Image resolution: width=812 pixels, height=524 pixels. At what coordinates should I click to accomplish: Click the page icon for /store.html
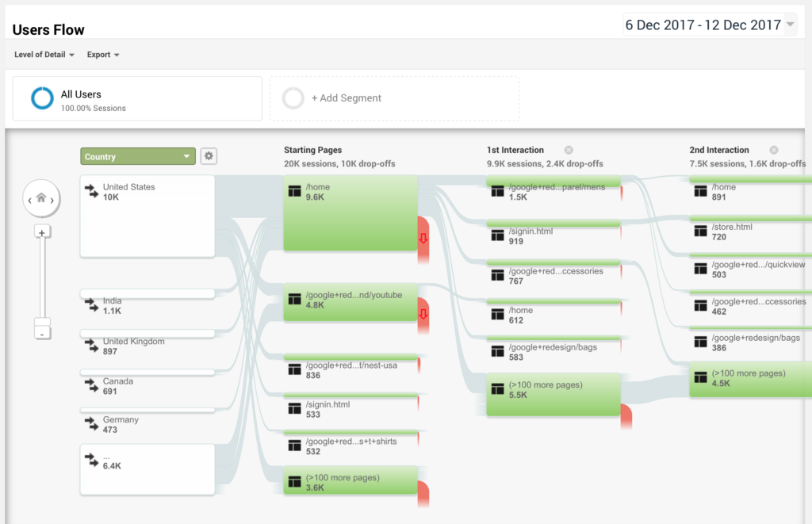700,231
